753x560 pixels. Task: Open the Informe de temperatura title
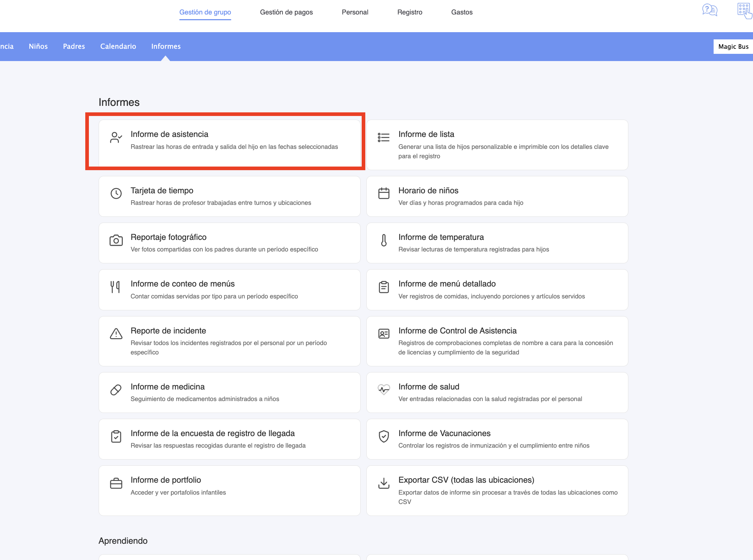pos(441,237)
